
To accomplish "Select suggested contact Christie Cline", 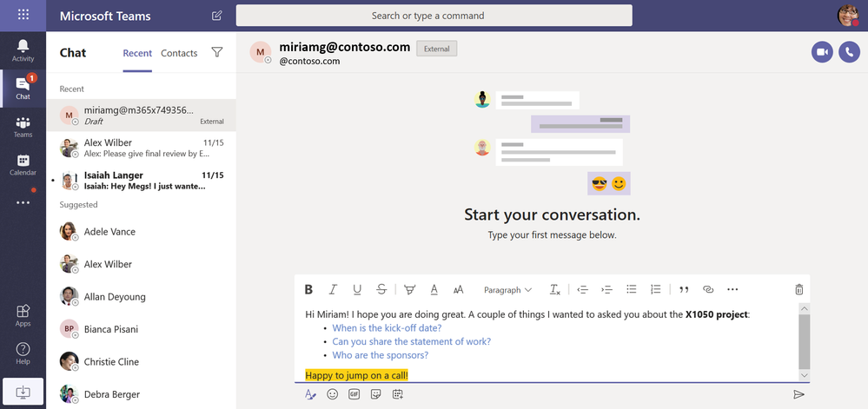I will click(141, 362).
